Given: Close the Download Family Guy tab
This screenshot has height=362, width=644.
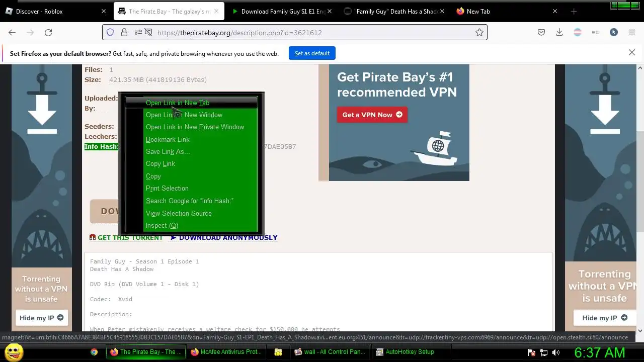Looking at the screenshot, I should pos(330,11).
